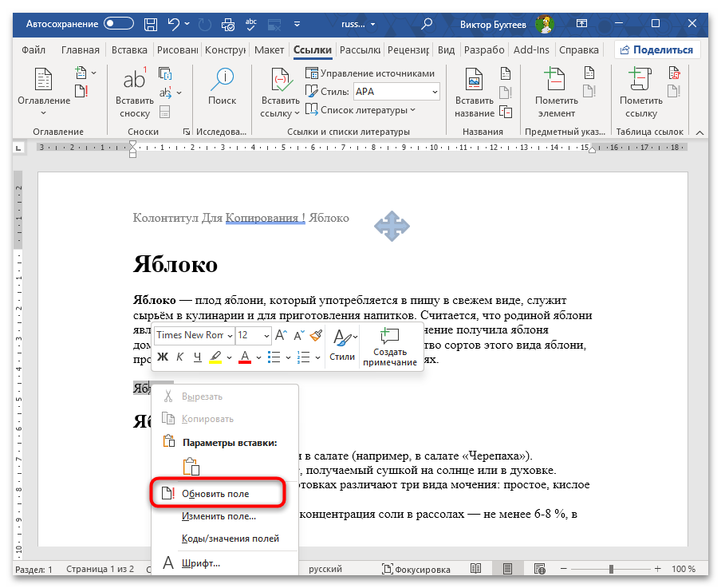Click the ribbon display options icon
The height and width of the screenshot is (588, 721).
coord(581,23)
